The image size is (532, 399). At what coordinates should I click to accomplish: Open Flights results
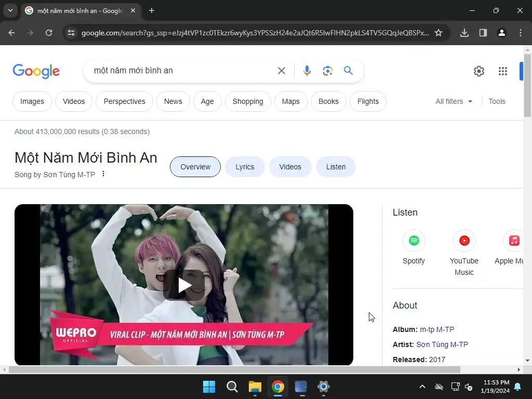click(368, 101)
